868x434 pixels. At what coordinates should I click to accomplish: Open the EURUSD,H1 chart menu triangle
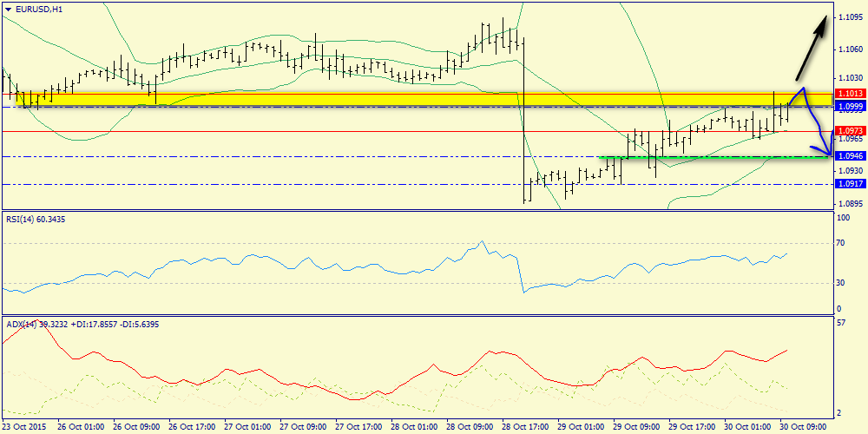(8, 10)
